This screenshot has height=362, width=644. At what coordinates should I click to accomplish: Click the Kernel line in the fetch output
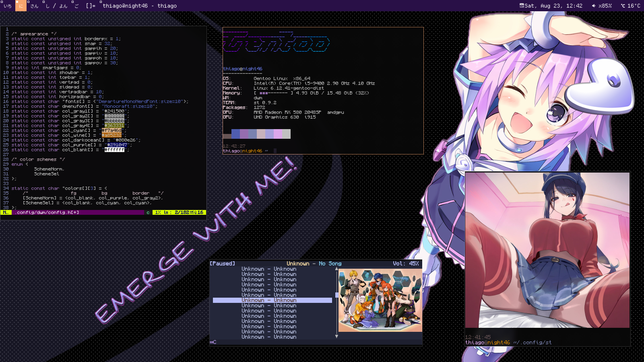point(273,88)
